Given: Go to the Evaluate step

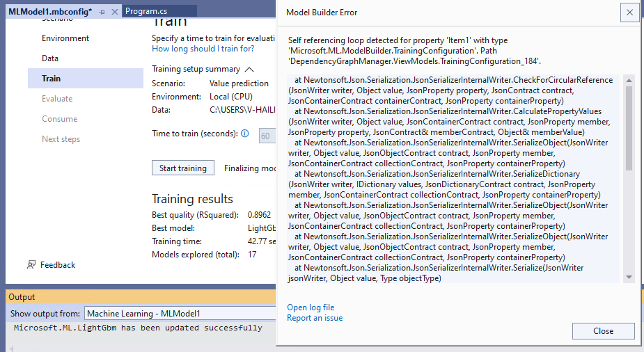Looking at the screenshot, I should click(57, 99).
